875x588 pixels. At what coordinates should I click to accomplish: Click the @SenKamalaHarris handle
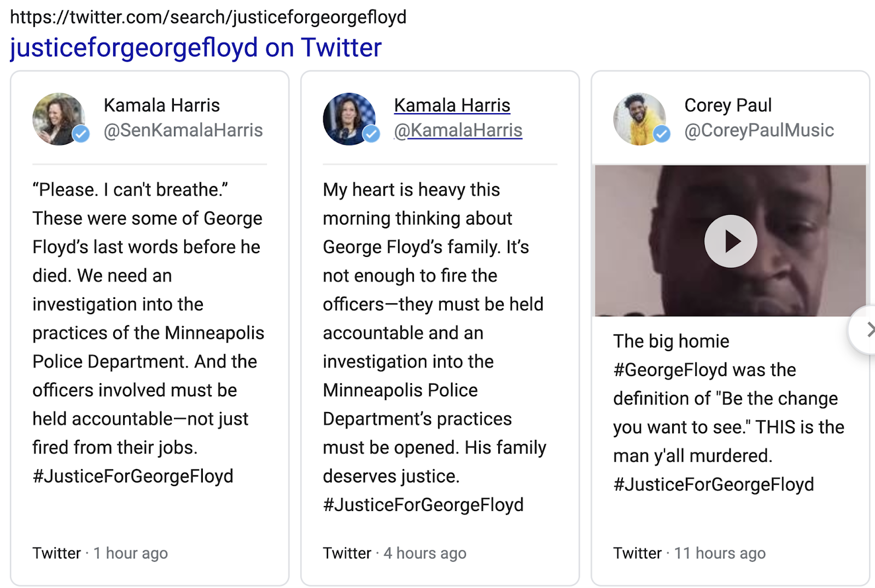(x=183, y=130)
